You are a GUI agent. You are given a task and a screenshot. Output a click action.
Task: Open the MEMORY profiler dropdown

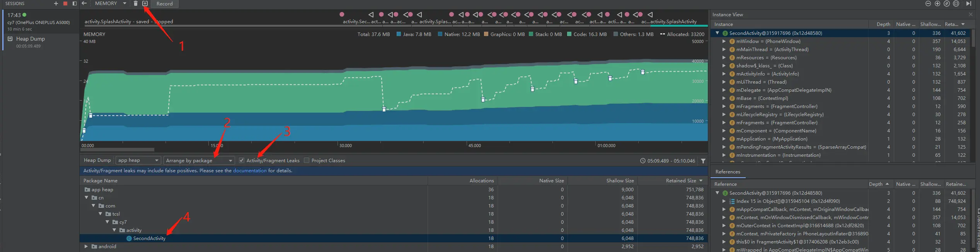[111, 3]
